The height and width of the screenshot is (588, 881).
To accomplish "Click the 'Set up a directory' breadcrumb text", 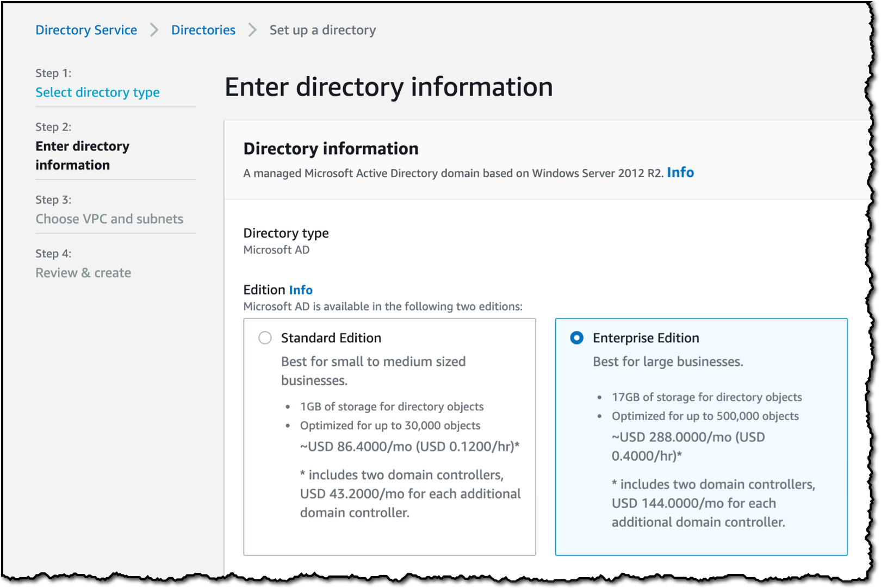I will coord(322,30).
